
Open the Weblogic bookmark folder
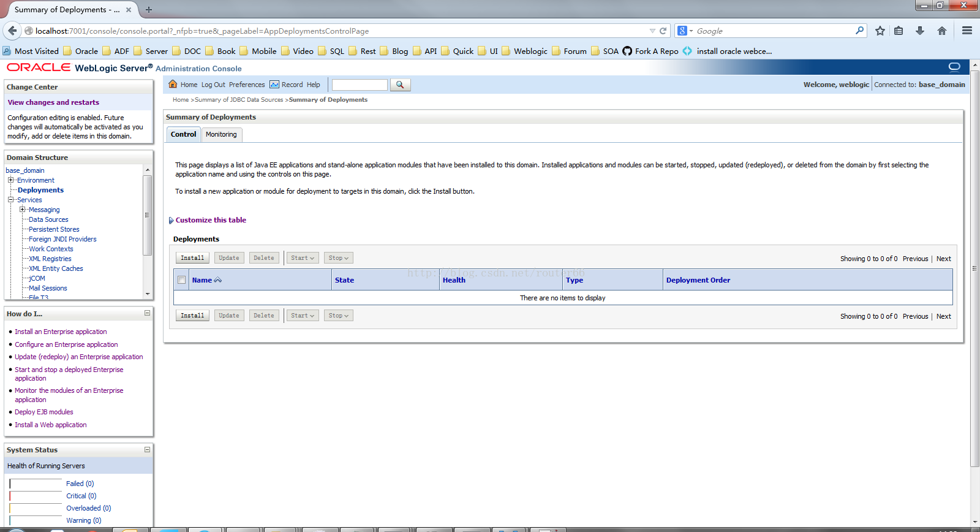[524, 51]
